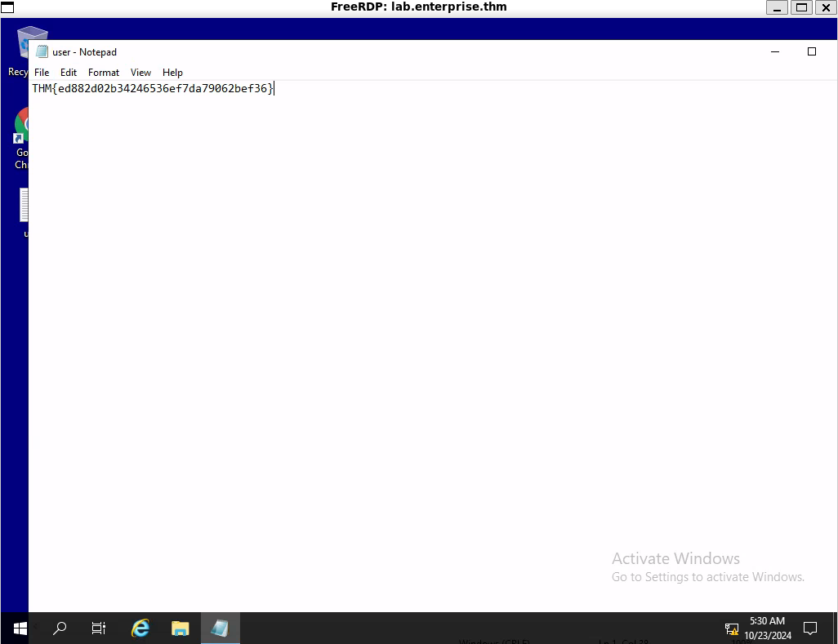Open File Explorer from the taskbar
838x644 pixels.
181,628
